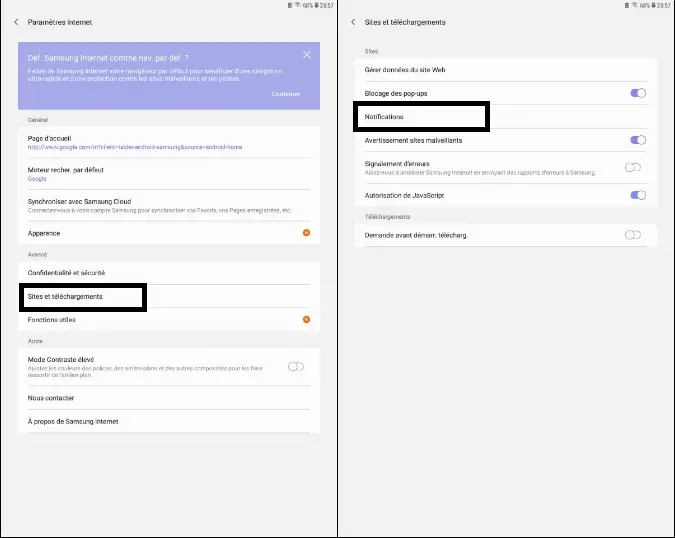
Task: Toggle Avertissement sites malveillants switch
Action: [638, 140]
